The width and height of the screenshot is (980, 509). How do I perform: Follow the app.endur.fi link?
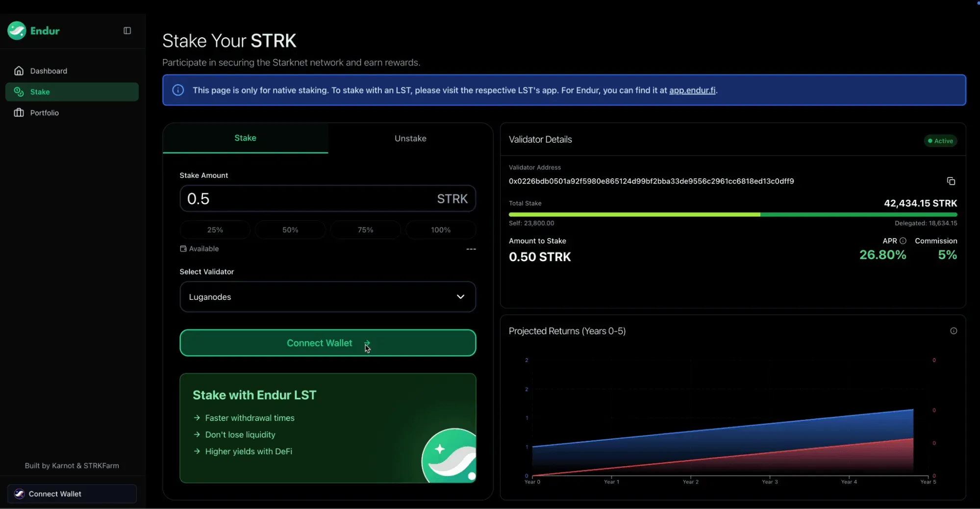click(692, 90)
